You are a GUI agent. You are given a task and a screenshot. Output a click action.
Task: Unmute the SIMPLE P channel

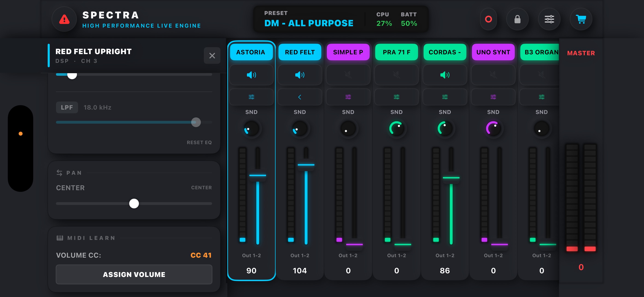348,75
